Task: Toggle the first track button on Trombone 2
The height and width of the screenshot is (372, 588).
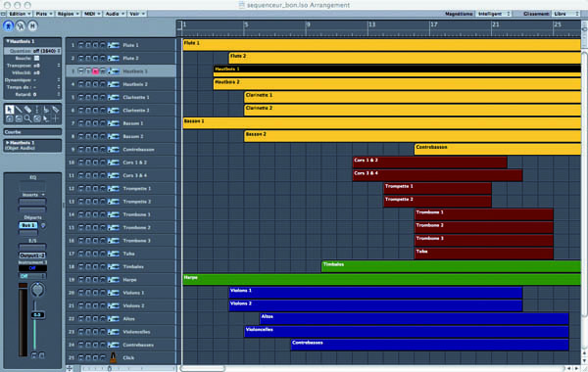Action: click(x=80, y=228)
